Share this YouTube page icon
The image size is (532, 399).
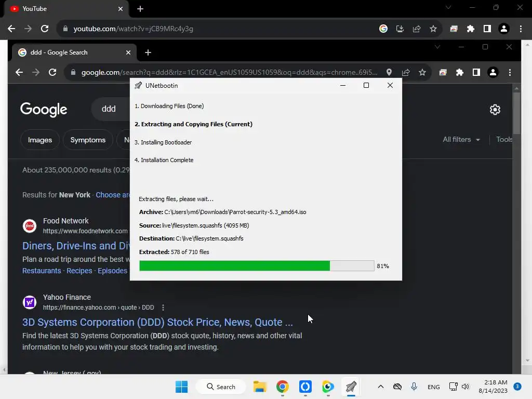[416, 29]
